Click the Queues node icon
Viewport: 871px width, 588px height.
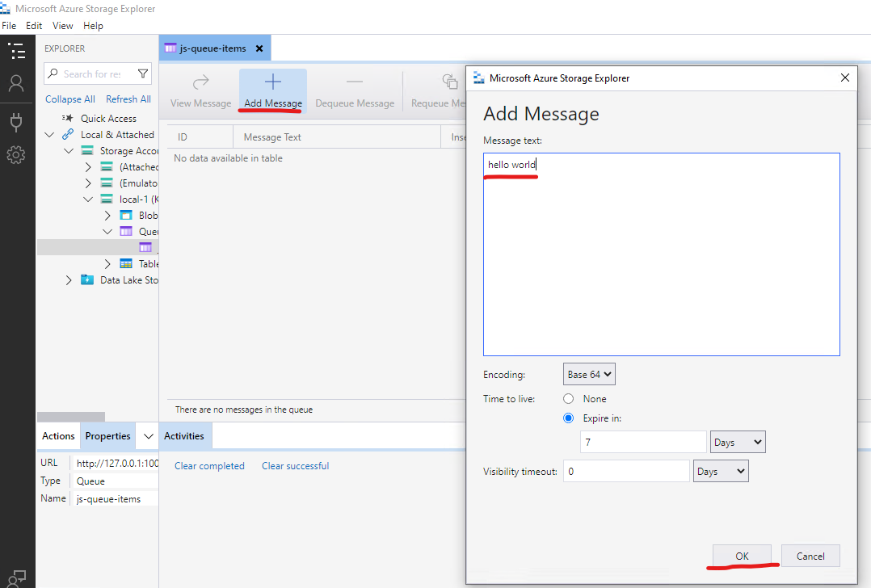126,231
